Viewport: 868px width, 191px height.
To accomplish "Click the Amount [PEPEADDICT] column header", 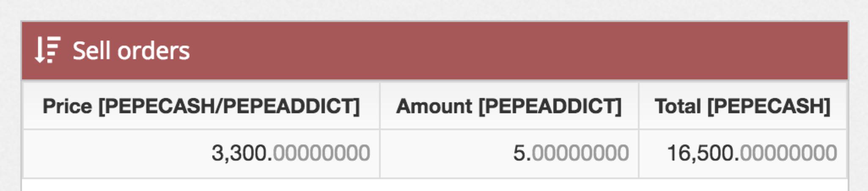I will point(509,106).
